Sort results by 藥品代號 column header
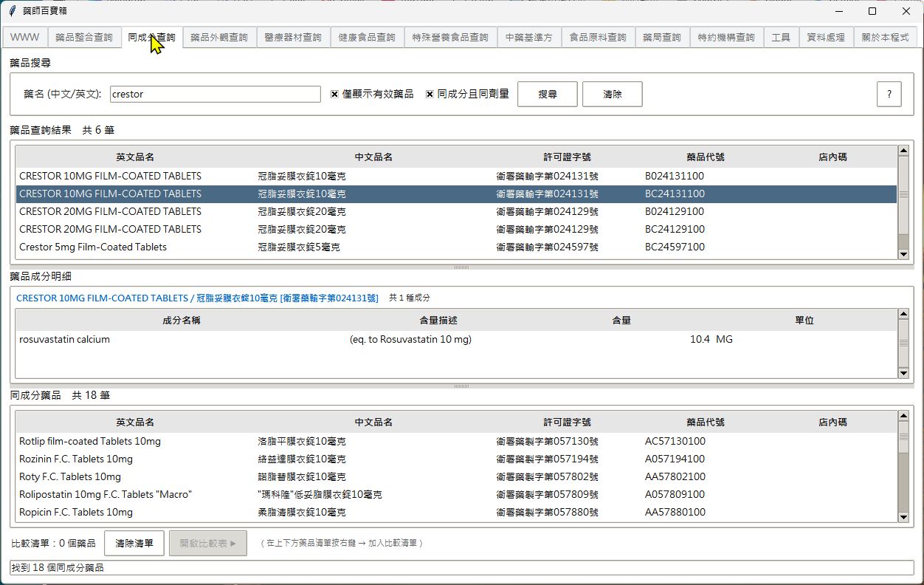 click(705, 157)
